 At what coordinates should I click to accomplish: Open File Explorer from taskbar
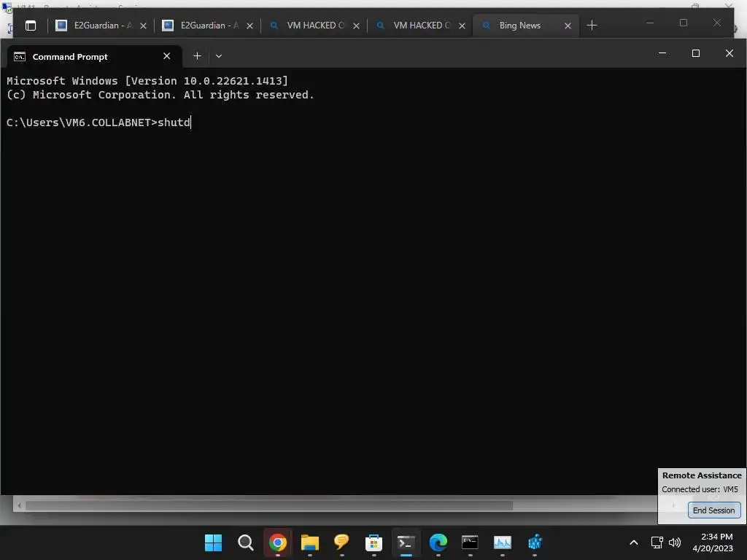click(309, 542)
